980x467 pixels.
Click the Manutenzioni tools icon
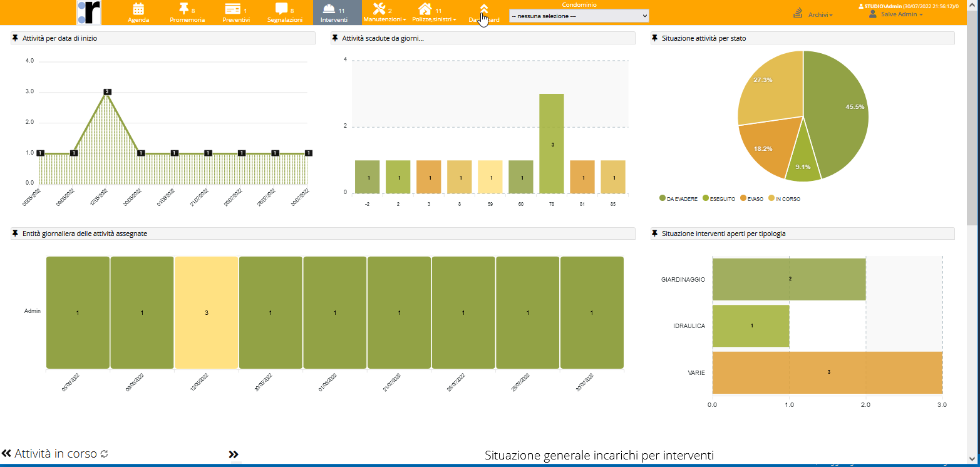pos(379,9)
